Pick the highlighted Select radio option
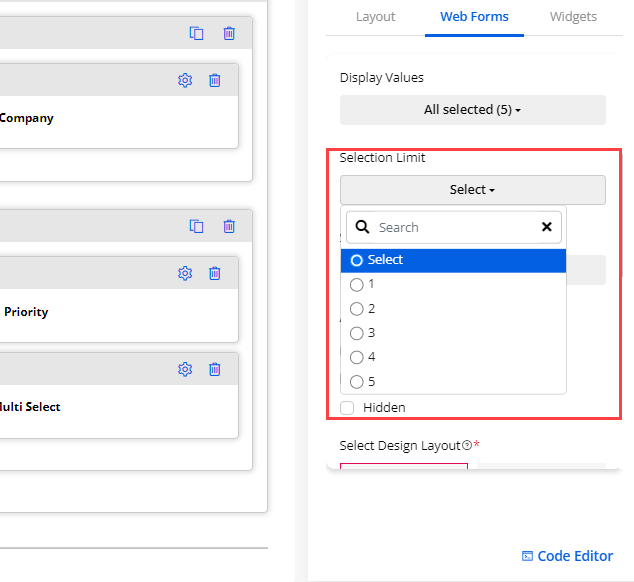Image resolution: width=634 pixels, height=582 pixels. click(x=357, y=260)
